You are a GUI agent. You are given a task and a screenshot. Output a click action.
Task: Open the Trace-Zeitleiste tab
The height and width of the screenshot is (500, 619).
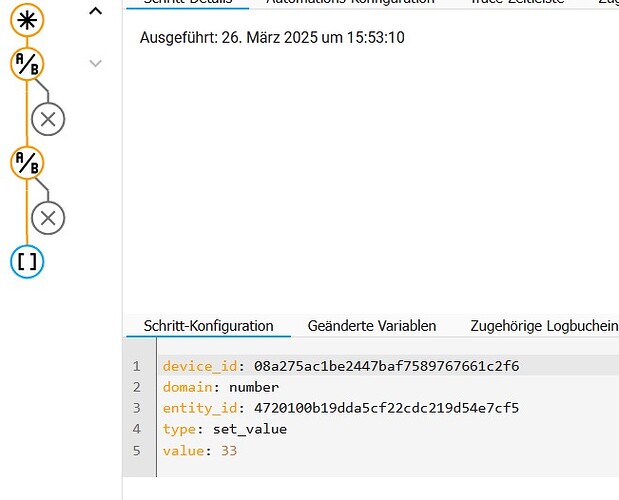[518, 2]
